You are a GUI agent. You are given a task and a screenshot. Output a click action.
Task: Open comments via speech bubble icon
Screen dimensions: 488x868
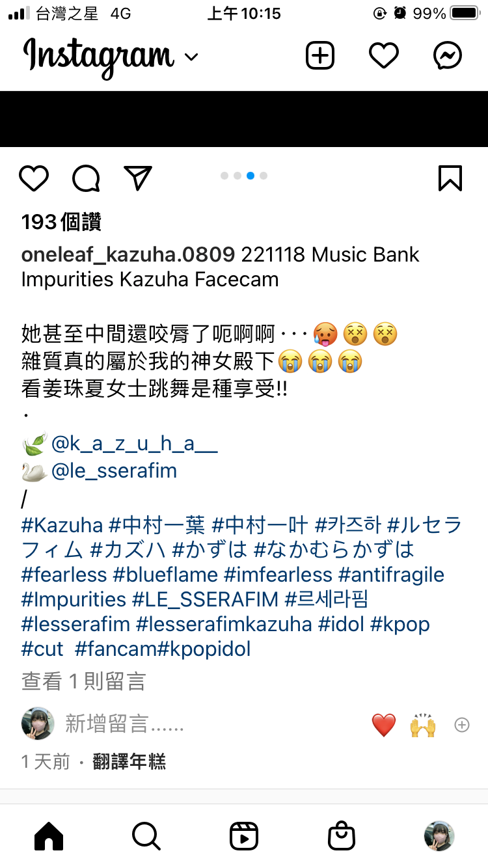[86, 178]
